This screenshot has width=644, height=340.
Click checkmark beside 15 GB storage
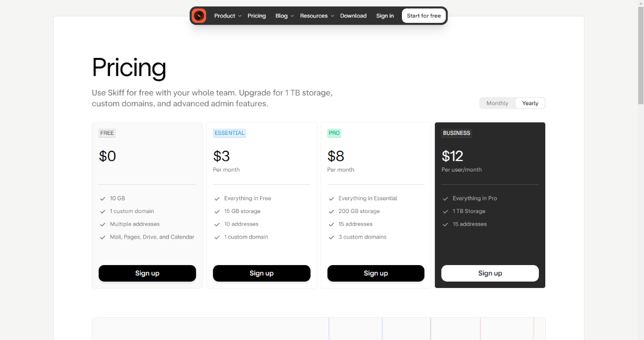point(217,211)
